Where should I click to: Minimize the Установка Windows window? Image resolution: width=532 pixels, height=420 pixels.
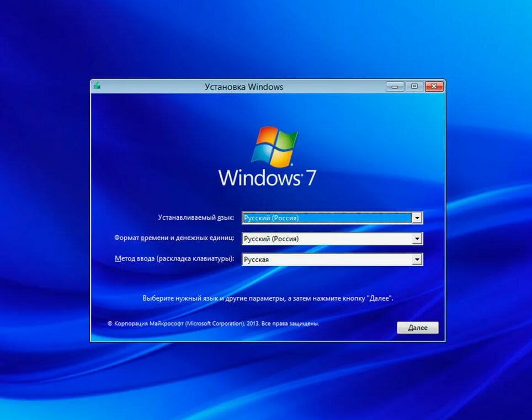point(395,87)
